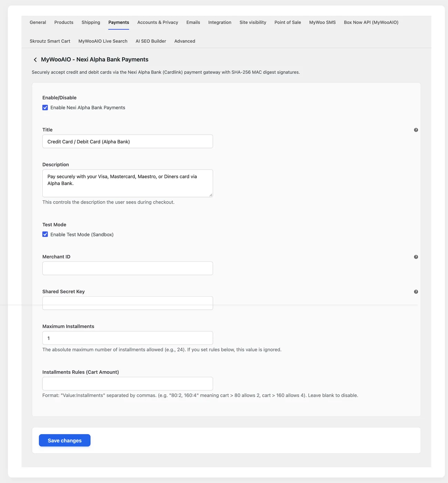448x483 pixels.
Task: Switch to the Emails tab
Action: tap(193, 22)
